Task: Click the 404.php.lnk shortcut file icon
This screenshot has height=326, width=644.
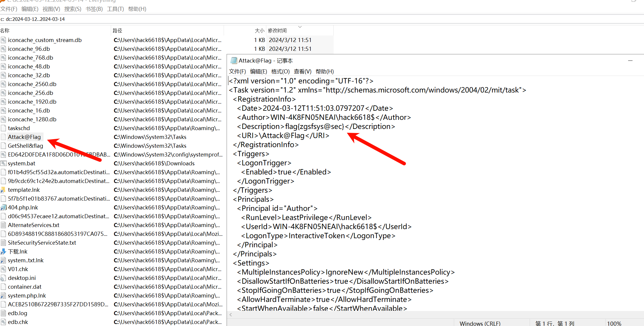Action: (x=4, y=207)
